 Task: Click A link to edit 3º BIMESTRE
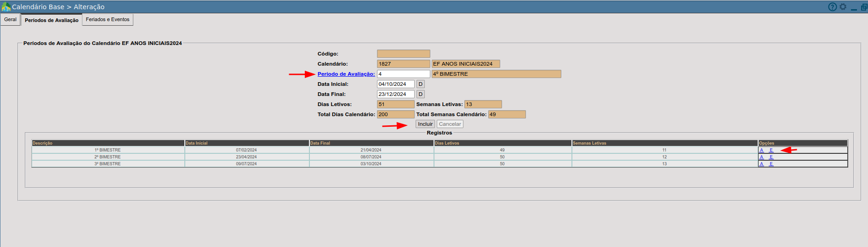(762, 164)
